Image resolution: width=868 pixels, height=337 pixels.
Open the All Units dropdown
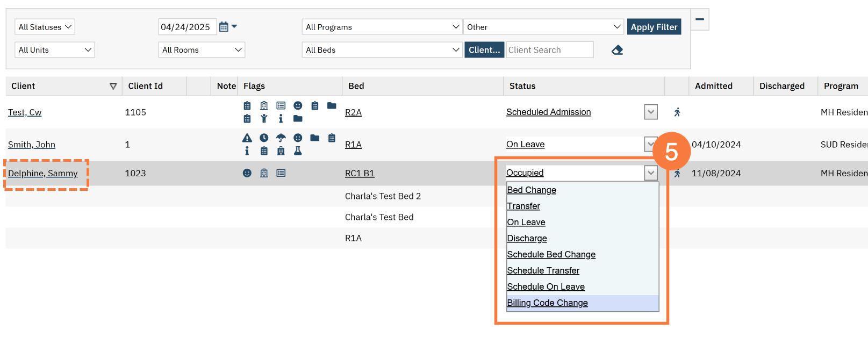point(54,49)
